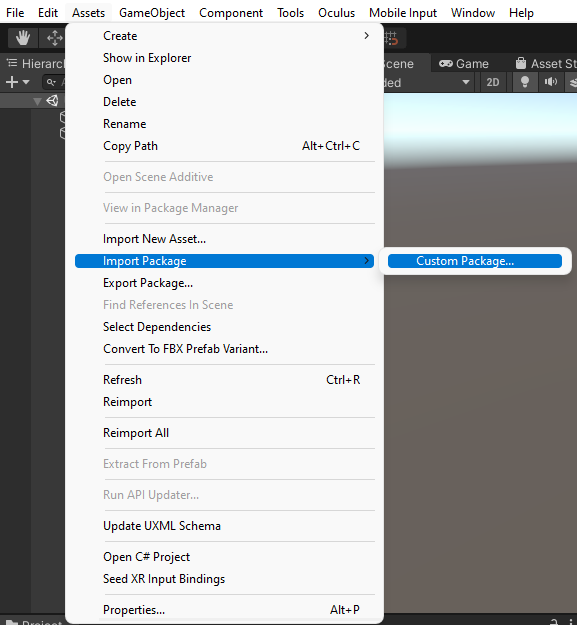This screenshot has height=625, width=577.
Task: Click the Game tab controller icon
Action: point(446,63)
